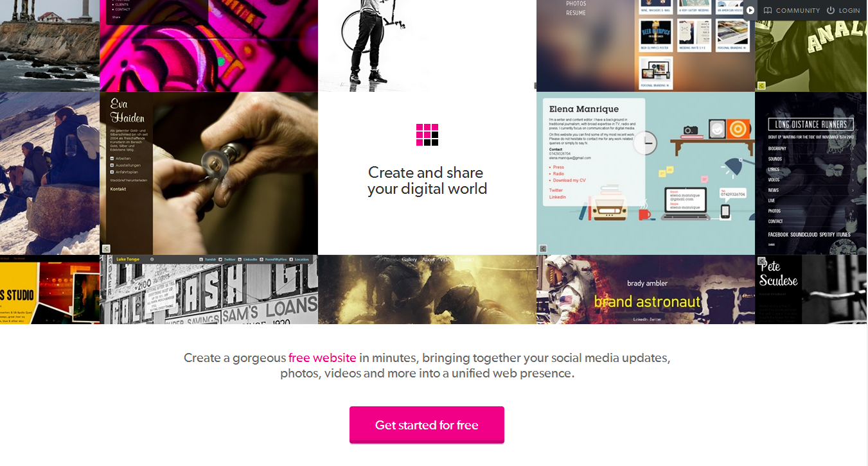Click share icon on Elena Manrique tile
The image size is (868, 466).
tap(543, 248)
